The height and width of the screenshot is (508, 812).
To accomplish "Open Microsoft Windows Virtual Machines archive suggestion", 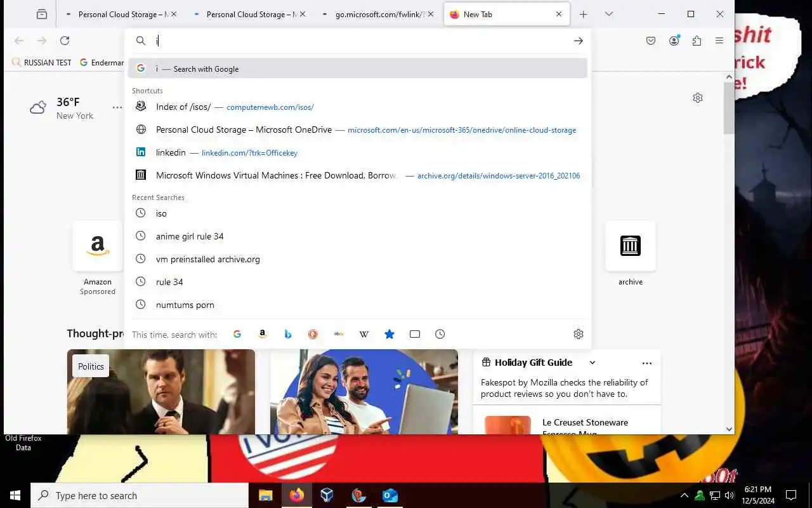I will [358, 175].
